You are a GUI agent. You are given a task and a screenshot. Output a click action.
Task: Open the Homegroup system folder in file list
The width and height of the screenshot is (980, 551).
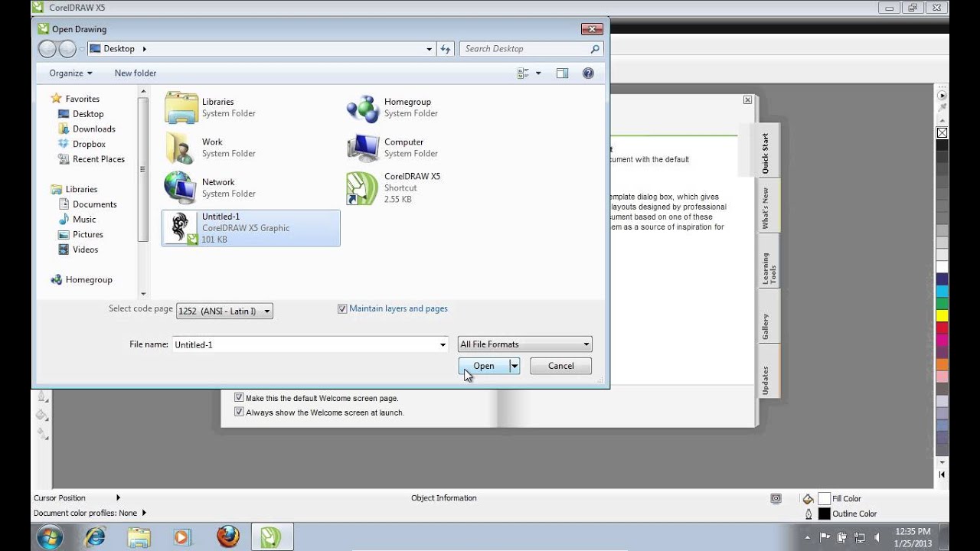click(x=391, y=107)
